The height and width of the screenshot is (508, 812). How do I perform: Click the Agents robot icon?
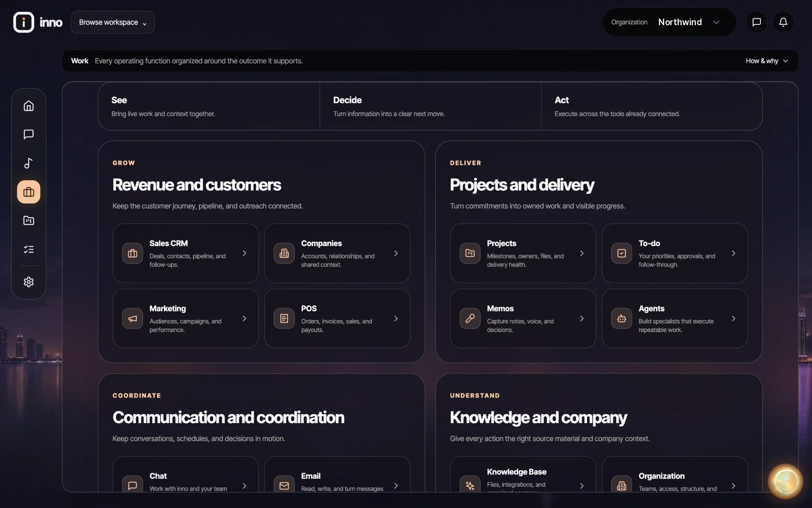click(622, 318)
